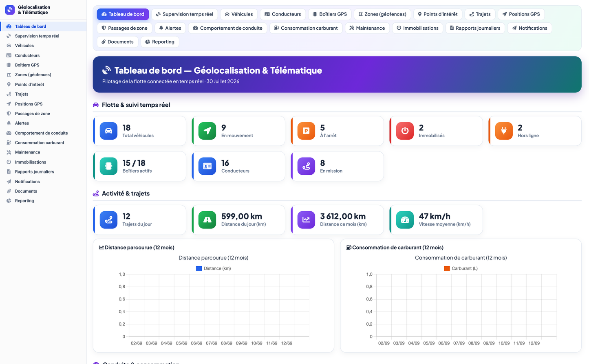589x364 pixels.
Task: Click the blue car icon on Total véhicules card
Action: tap(108, 131)
